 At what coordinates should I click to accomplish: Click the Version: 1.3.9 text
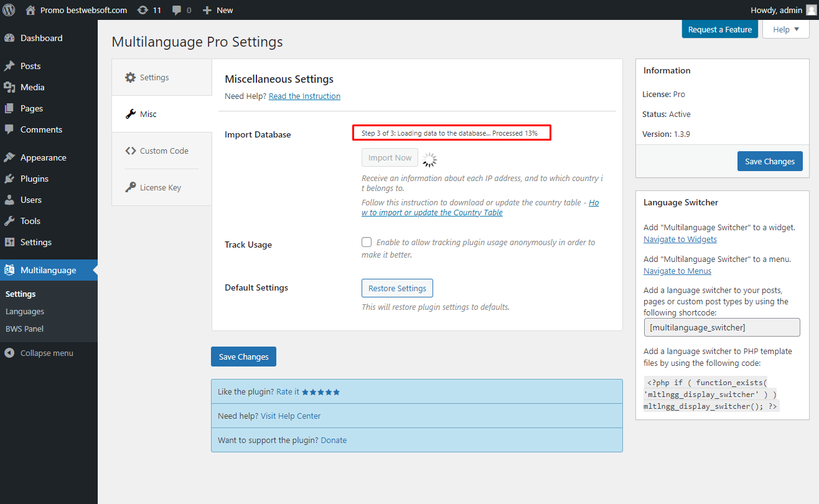tap(667, 134)
